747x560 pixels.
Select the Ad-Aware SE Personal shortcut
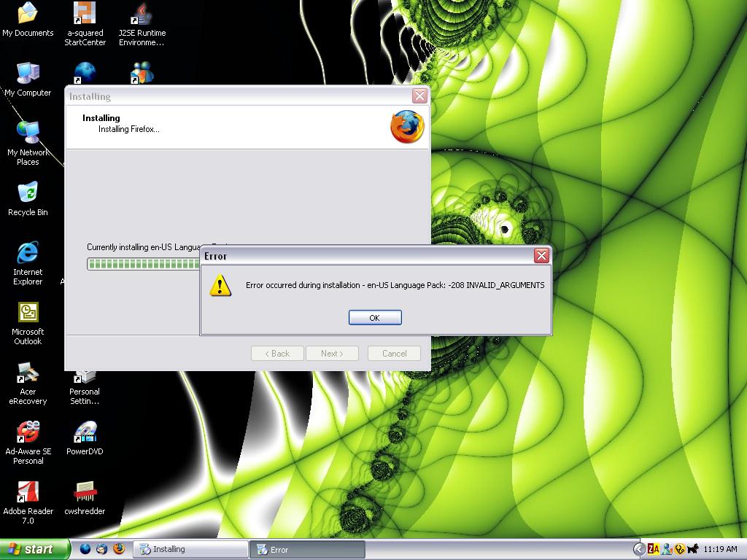pyautogui.click(x=28, y=443)
